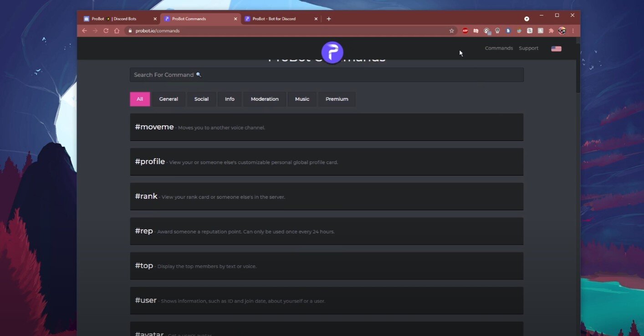Click the browser home icon

coord(117,31)
